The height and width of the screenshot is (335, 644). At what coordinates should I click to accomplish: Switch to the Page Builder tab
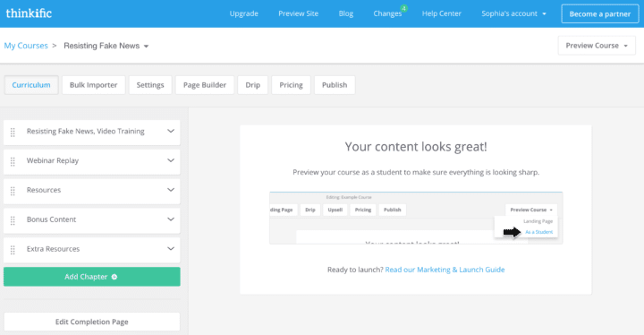pyautogui.click(x=205, y=85)
